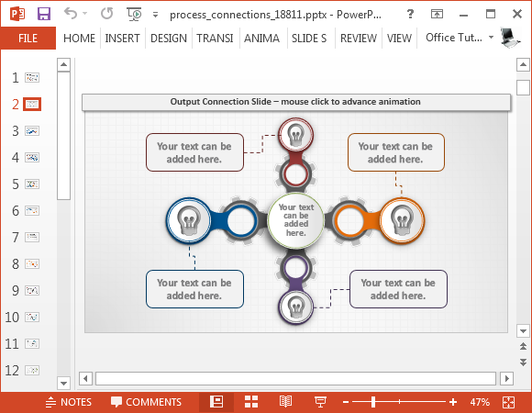Select slide 2 thumbnail

point(32,105)
